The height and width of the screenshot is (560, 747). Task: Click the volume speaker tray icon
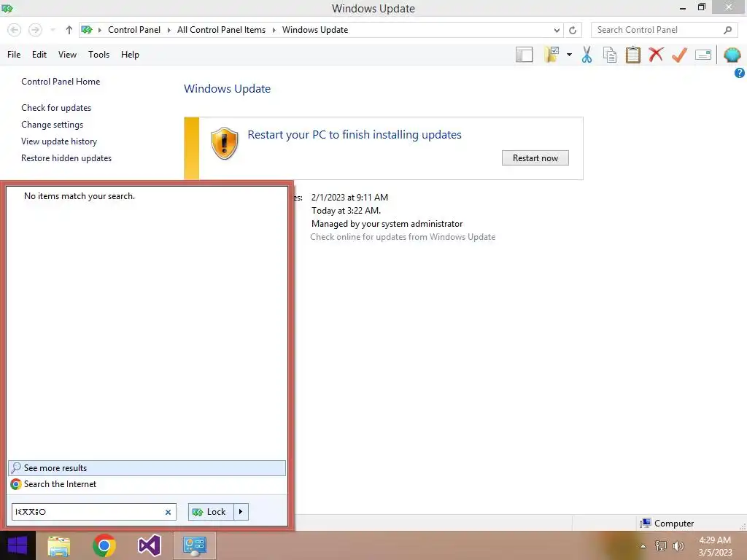click(678, 546)
